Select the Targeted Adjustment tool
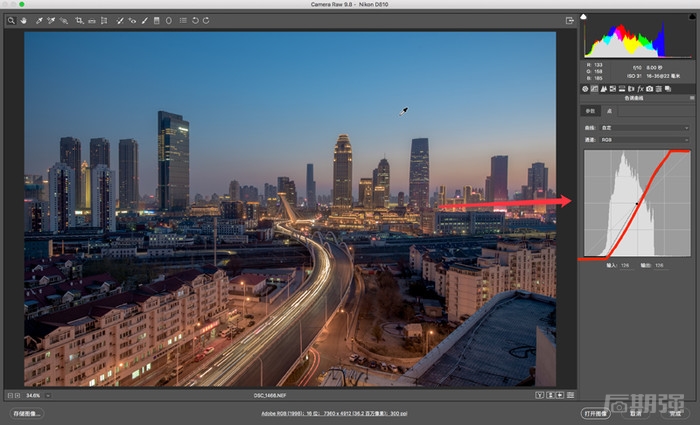 [x=64, y=21]
